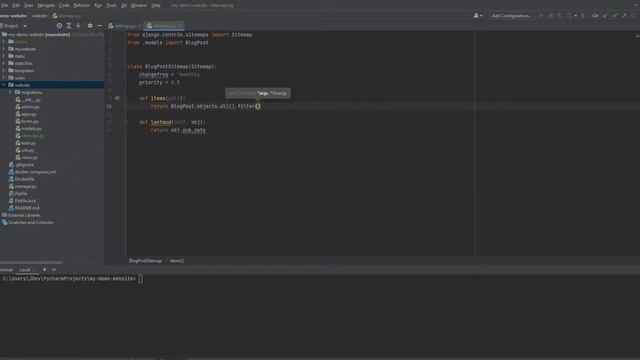
Task: Focus the terminal command prompt
Action: tap(140, 279)
